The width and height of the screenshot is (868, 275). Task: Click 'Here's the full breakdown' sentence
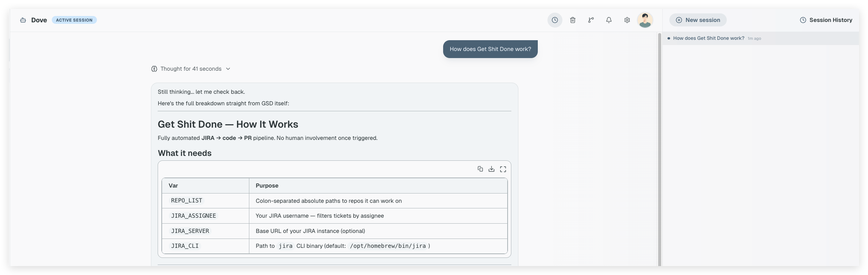(223, 103)
